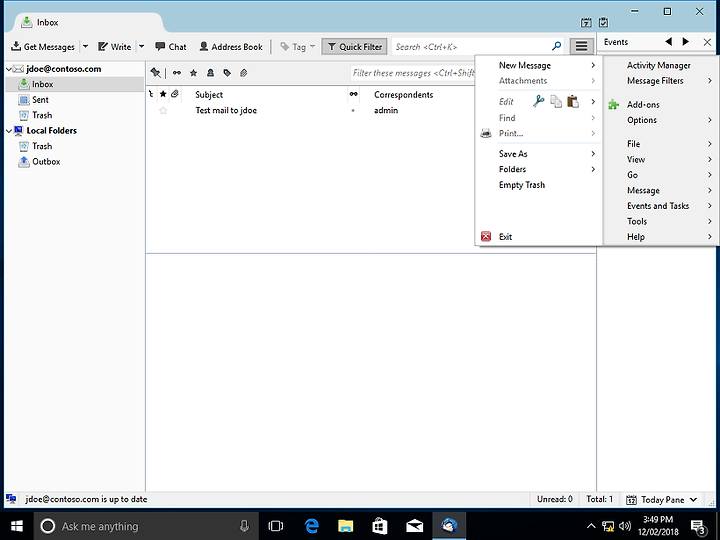
Task: Open the New Message submenu
Action: (539, 65)
